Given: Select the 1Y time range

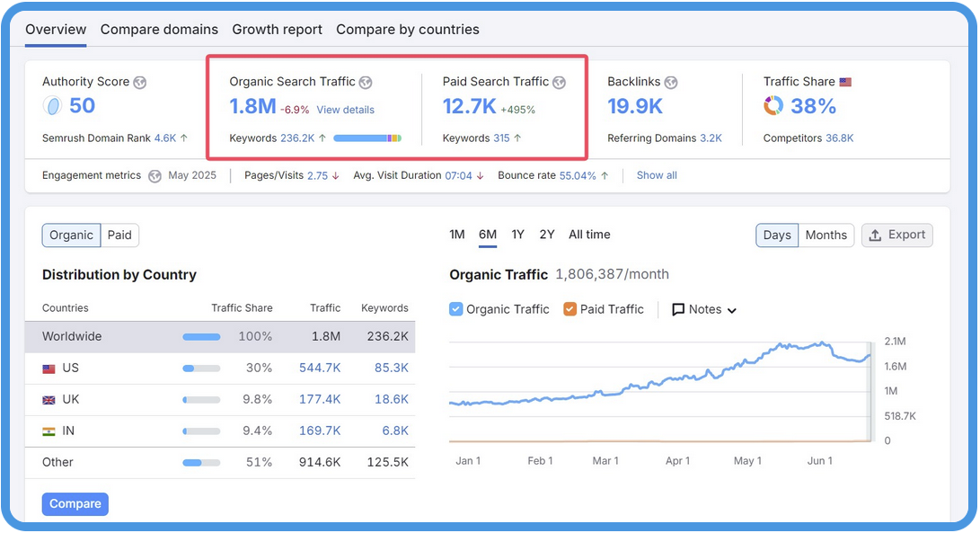Looking at the screenshot, I should tap(517, 235).
